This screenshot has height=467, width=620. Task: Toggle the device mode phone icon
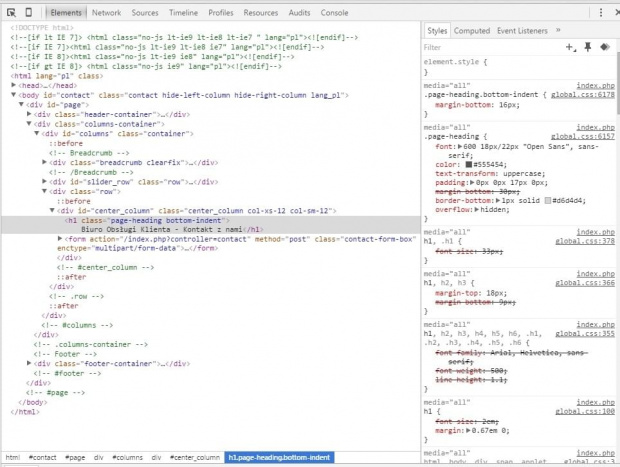pos(30,12)
